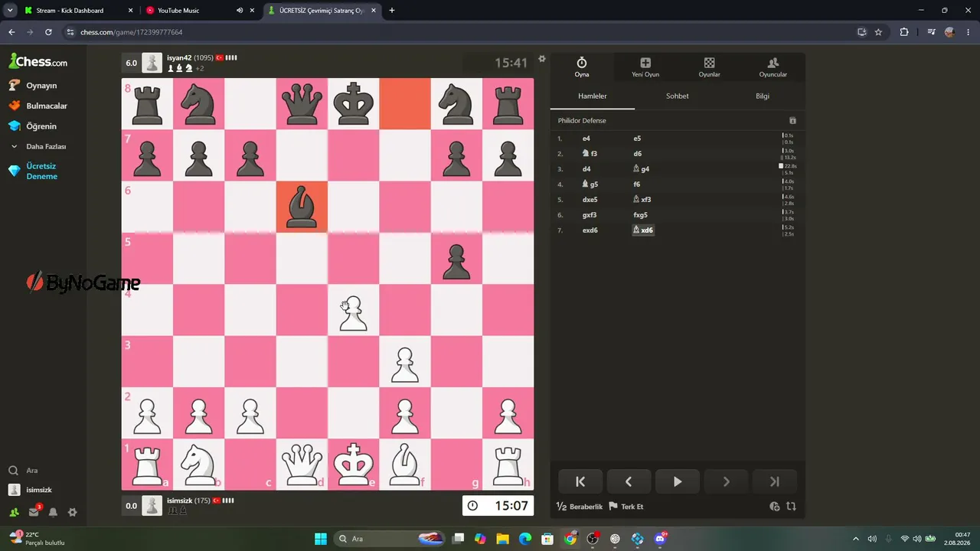This screenshot has height=551, width=980.
Task: Click the opening explorer icon beside Philidor Defense
Action: click(792, 121)
